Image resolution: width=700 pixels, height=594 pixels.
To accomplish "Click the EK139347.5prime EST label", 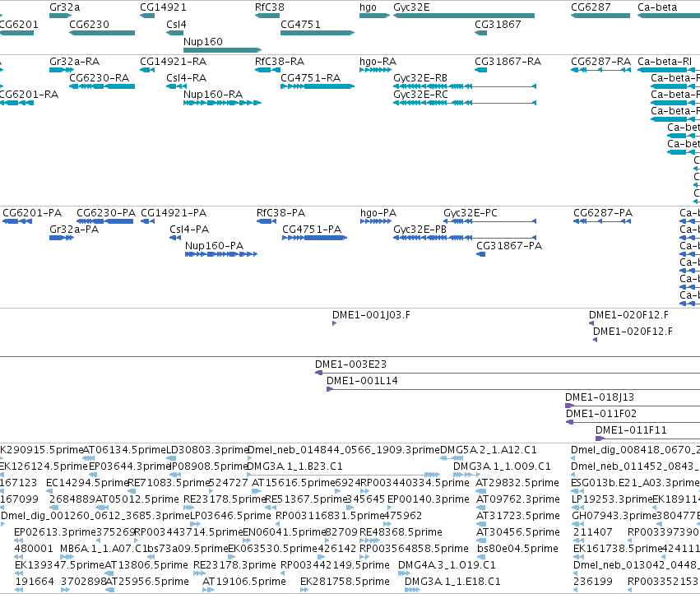I will (59, 565).
